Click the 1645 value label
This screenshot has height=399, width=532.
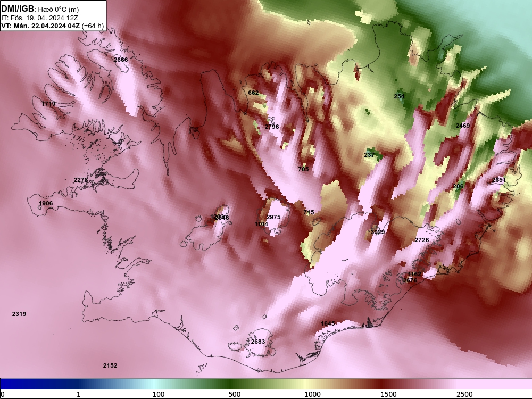coord(328,323)
